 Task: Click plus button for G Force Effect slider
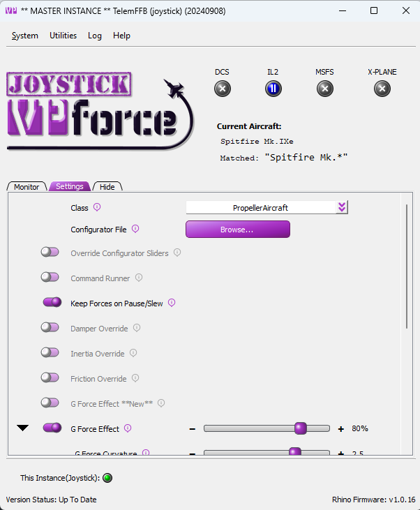click(x=341, y=429)
